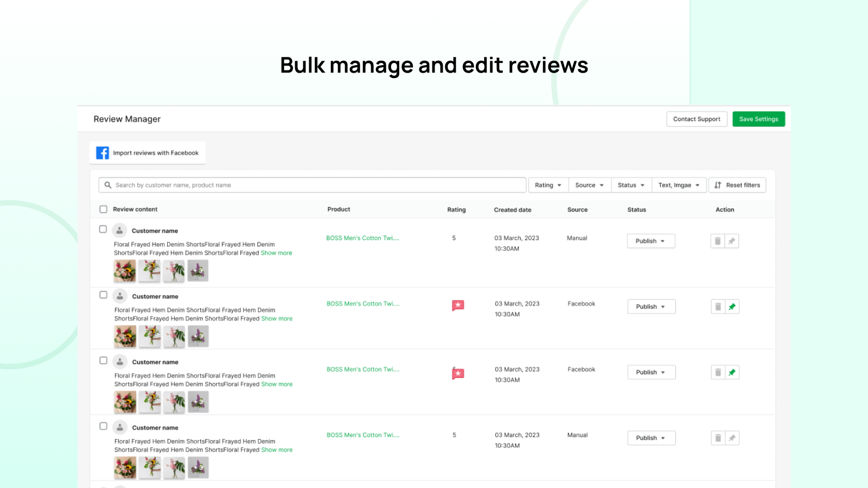Click the stacked photo thumbnail showing +3
This screenshot has width=868, height=488.
coord(197,271)
